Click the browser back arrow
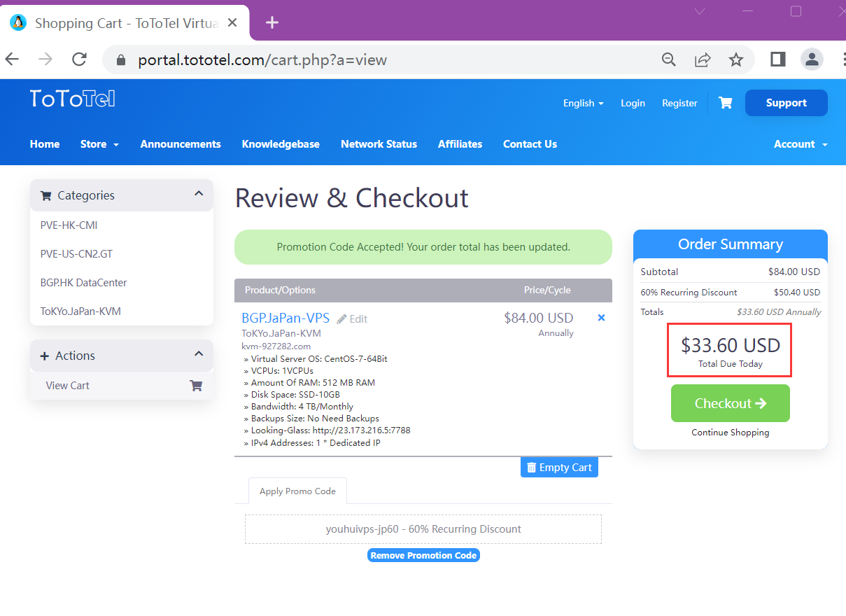This screenshot has width=846, height=616. pyautogui.click(x=13, y=59)
